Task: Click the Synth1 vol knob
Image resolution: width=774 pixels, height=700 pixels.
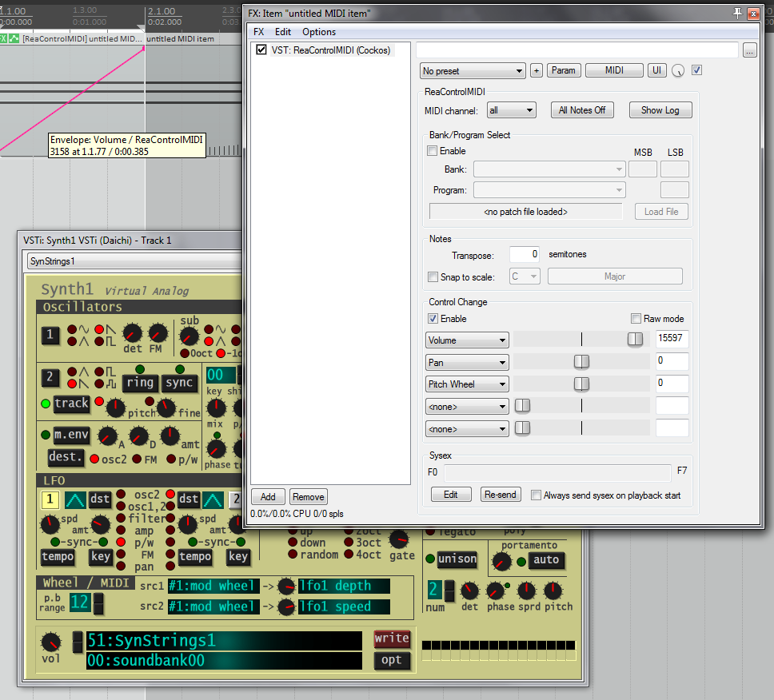Action: click(x=50, y=642)
